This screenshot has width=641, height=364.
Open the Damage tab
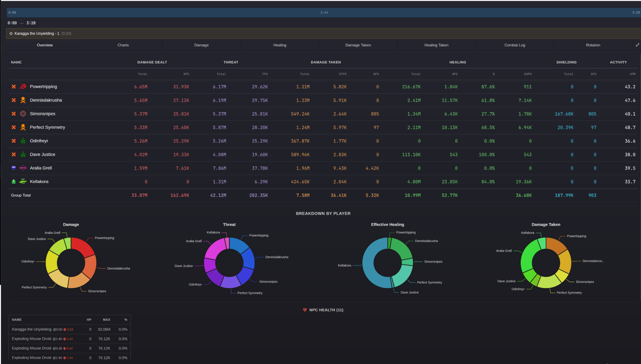point(201,45)
